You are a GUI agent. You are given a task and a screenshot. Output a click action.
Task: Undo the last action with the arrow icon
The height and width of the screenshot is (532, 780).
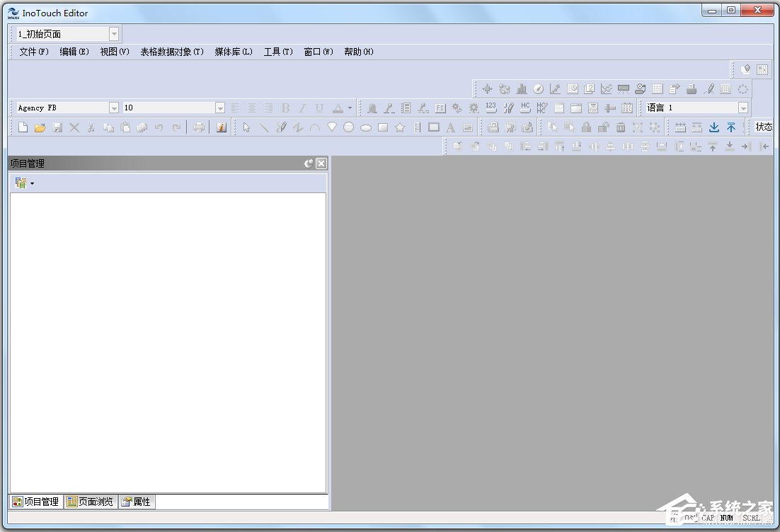(159, 127)
